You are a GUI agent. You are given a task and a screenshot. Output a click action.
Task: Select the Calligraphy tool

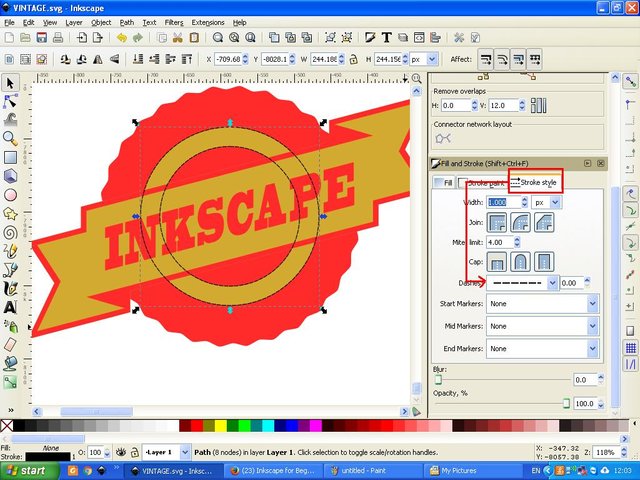click(x=10, y=288)
